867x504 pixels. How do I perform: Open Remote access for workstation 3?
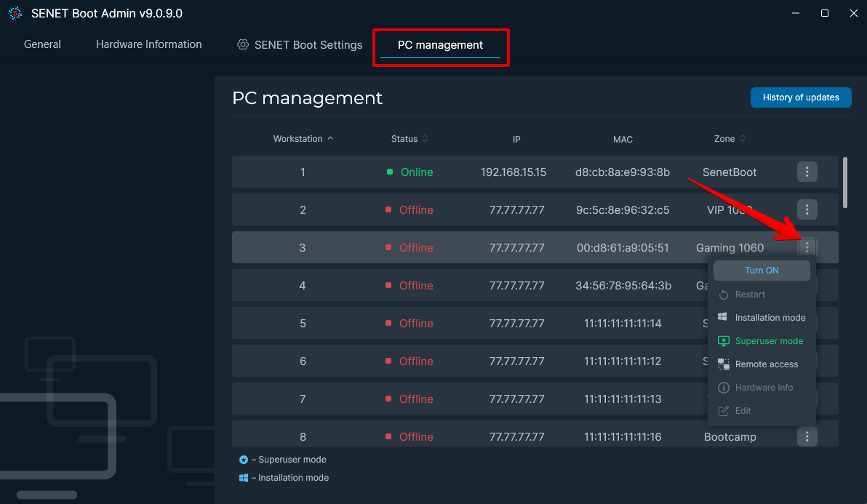(767, 364)
